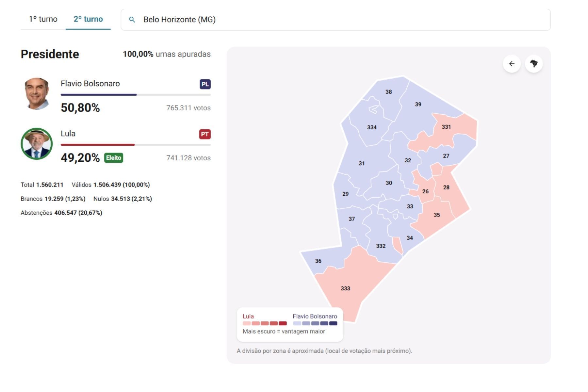588x392 pixels.
Task: Click the zone division disclaimer below map
Action: click(x=324, y=351)
